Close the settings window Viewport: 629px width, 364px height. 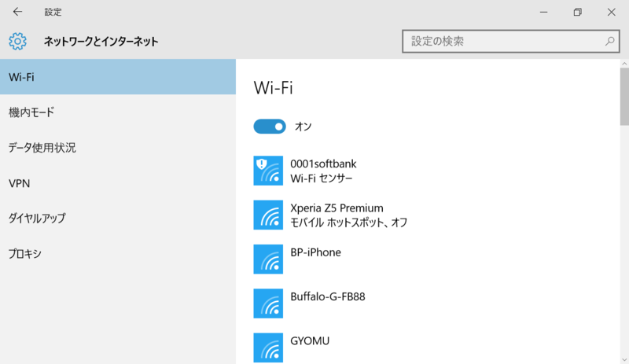[x=612, y=12]
